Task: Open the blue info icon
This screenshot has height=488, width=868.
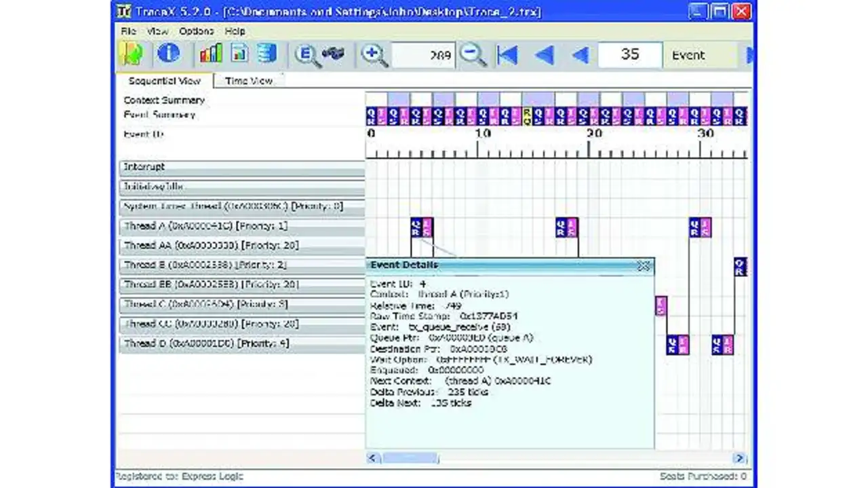Action: pos(168,54)
